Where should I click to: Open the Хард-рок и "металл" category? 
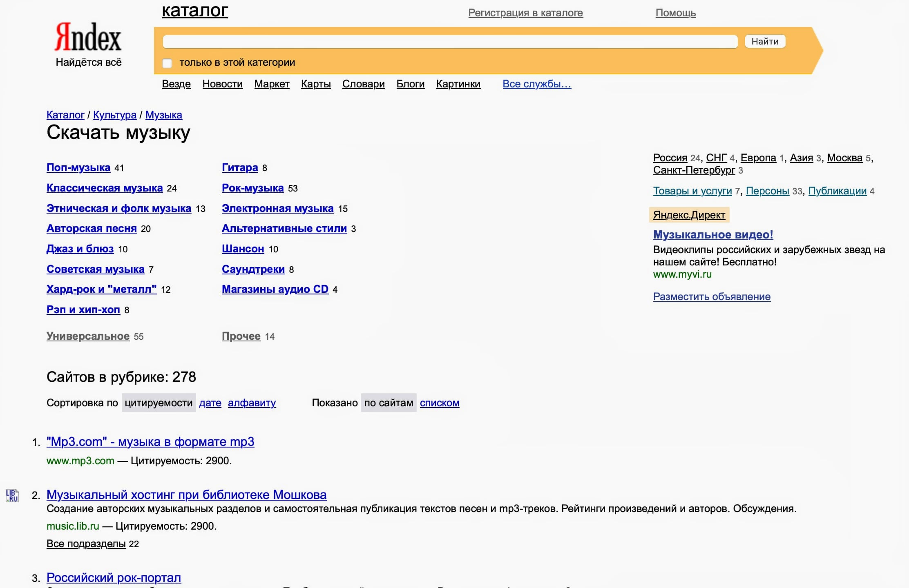click(x=102, y=290)
